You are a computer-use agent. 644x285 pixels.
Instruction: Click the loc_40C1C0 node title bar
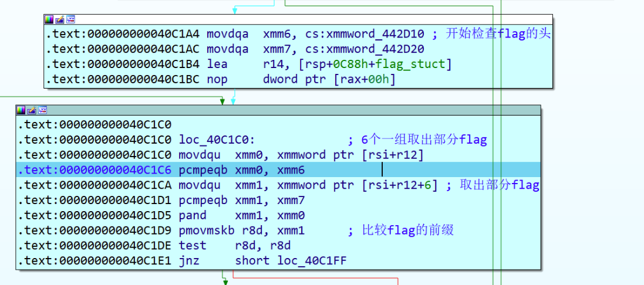[x=278, y=110]
